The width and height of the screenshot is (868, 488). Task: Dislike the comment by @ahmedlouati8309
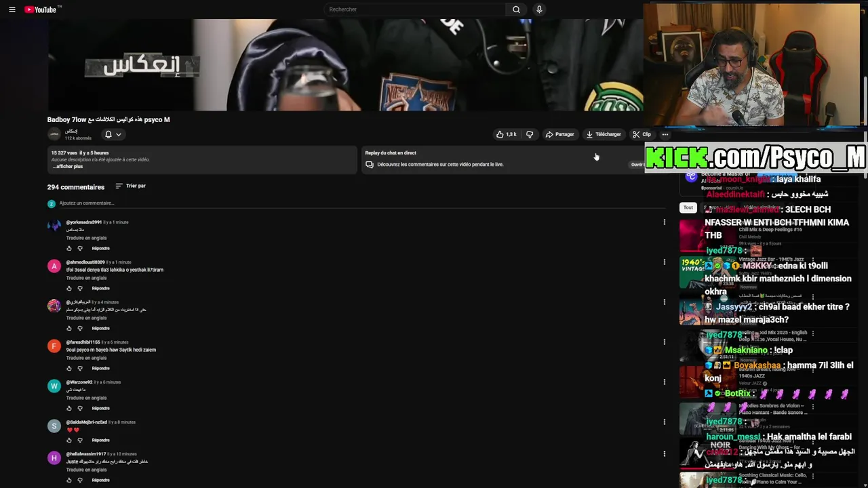tap(80, 288)
